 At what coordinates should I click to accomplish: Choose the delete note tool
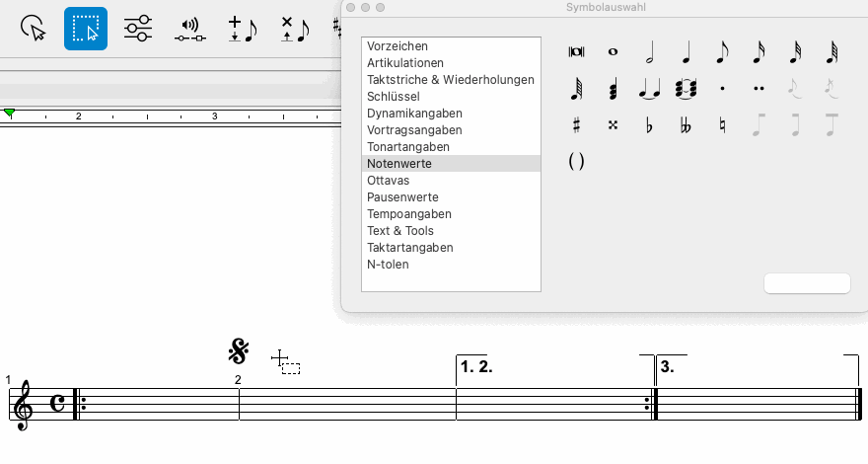point(293,28)
